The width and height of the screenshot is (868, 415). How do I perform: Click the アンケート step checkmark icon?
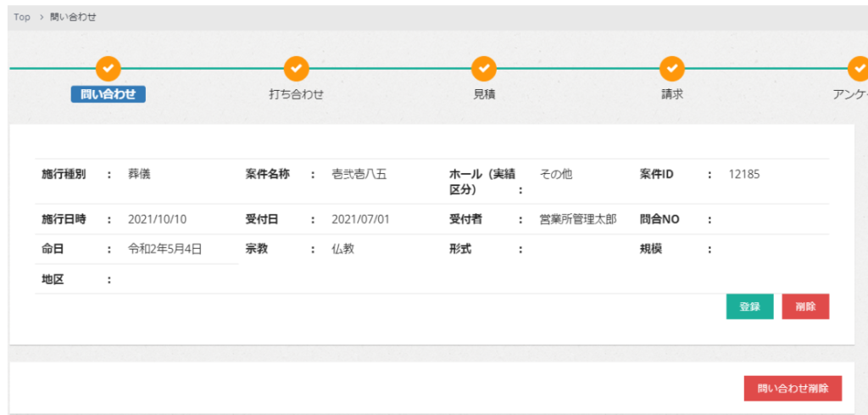[859, 68]
